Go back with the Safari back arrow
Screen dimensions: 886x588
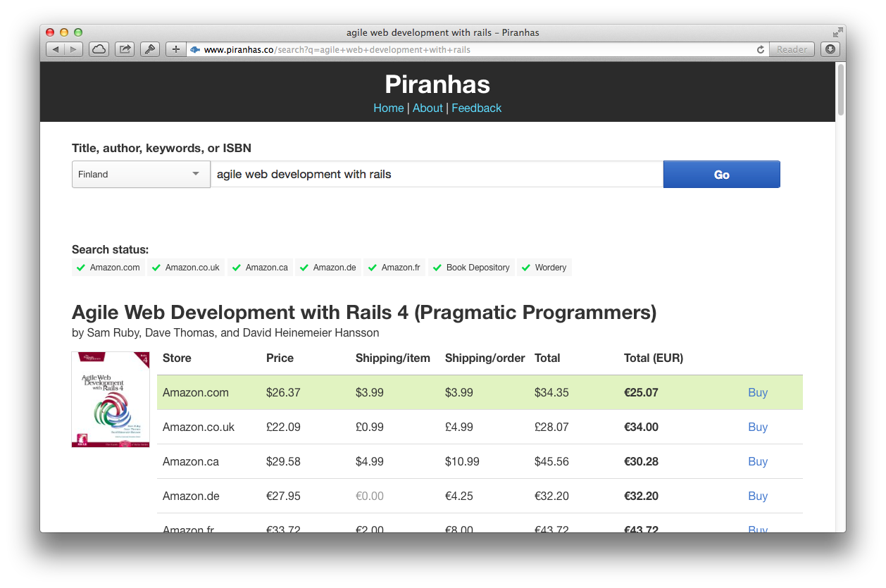point(56,49)
